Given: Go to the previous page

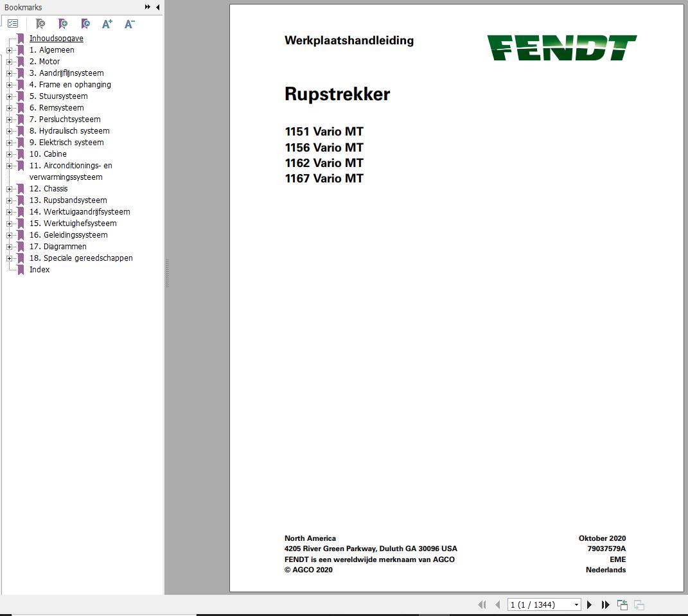Looking at the screenshot, I should click(x=498, y=604).
